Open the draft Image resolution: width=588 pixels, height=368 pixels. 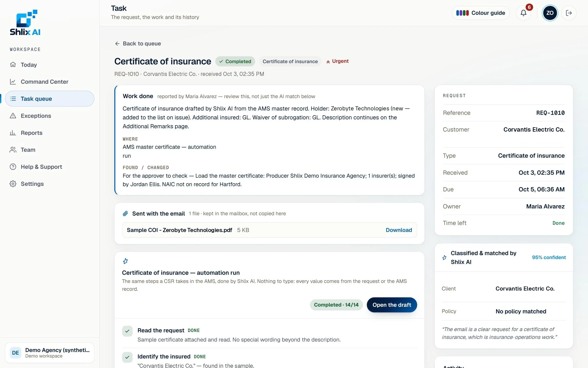click(392, 305)
